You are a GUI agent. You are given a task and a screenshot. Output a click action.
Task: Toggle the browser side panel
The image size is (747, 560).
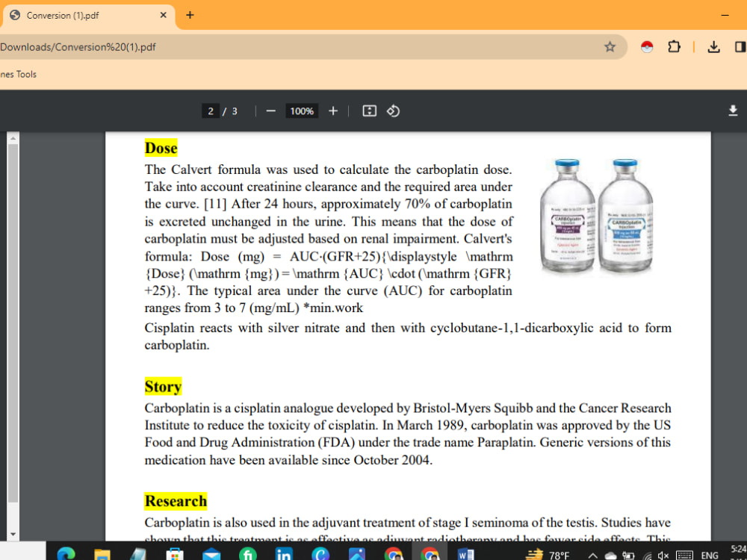pyautogui.click(x=740, y=46)
